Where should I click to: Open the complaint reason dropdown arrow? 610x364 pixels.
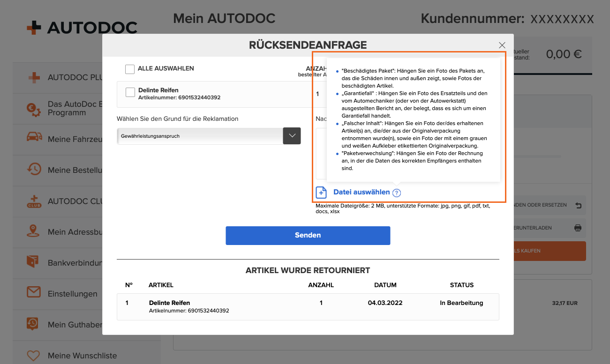pos(292,136)
